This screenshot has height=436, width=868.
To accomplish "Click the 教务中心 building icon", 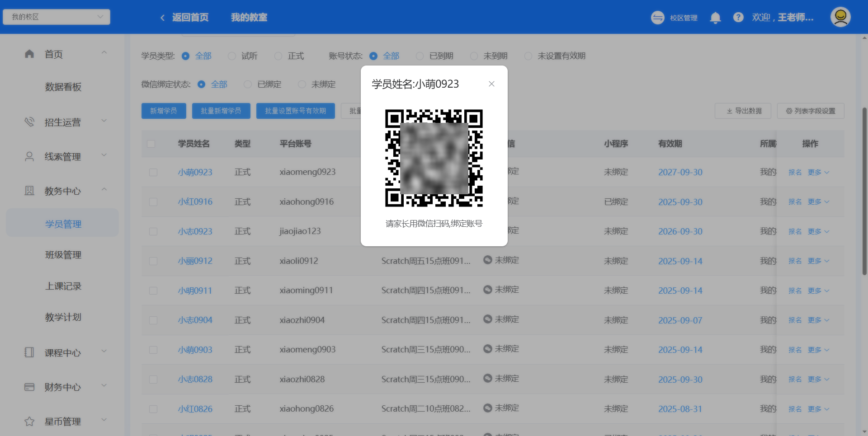I will coord(29,191).
